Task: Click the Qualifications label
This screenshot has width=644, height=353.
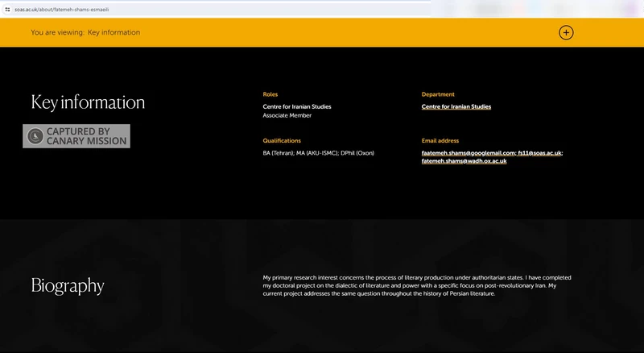Action: [x=282, y=141]
